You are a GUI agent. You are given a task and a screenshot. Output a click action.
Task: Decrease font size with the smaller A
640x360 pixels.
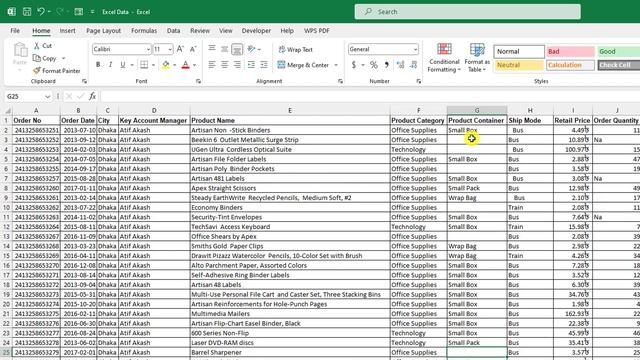[x=193, y=49]
